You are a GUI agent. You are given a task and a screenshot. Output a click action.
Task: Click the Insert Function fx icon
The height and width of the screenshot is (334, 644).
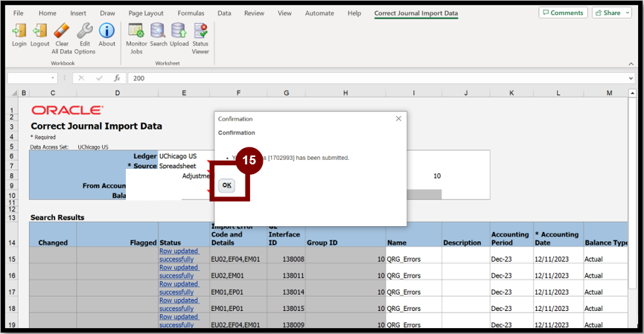coord(117,78)
